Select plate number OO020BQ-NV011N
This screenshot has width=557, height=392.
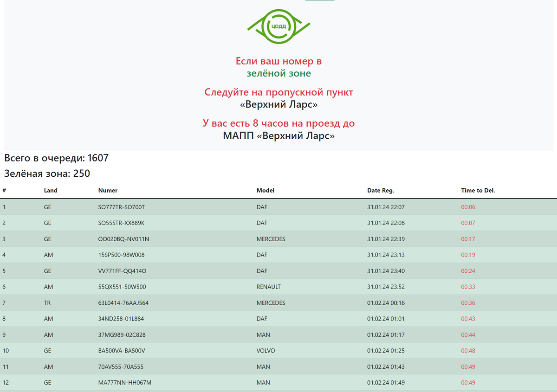(123, 239)
